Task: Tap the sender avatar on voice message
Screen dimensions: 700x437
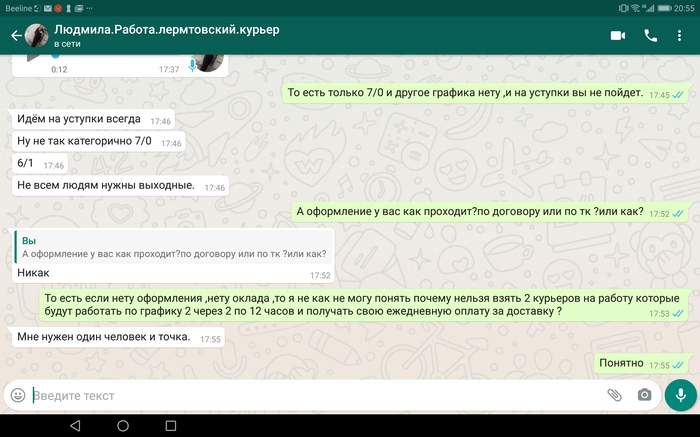Action: [x=208, y=62]
